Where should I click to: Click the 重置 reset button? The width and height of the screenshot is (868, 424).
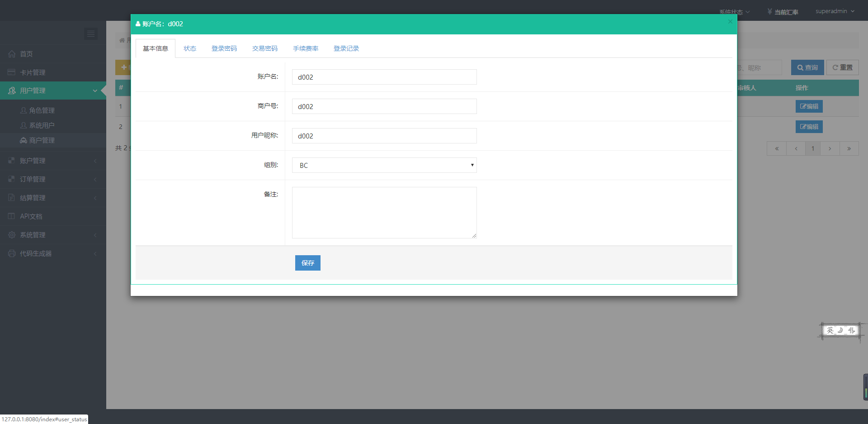click(x=843, y=67)
